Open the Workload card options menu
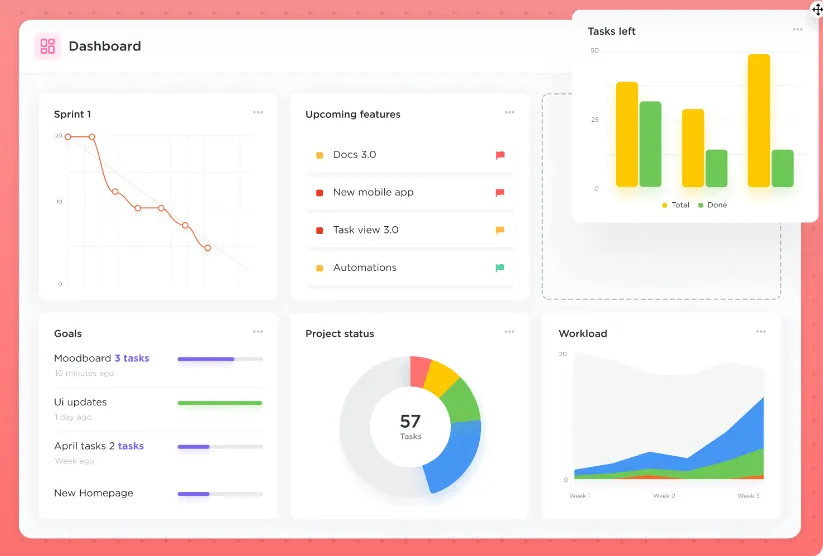The width and height of the screenshot is (823, 556). point(761,332)
